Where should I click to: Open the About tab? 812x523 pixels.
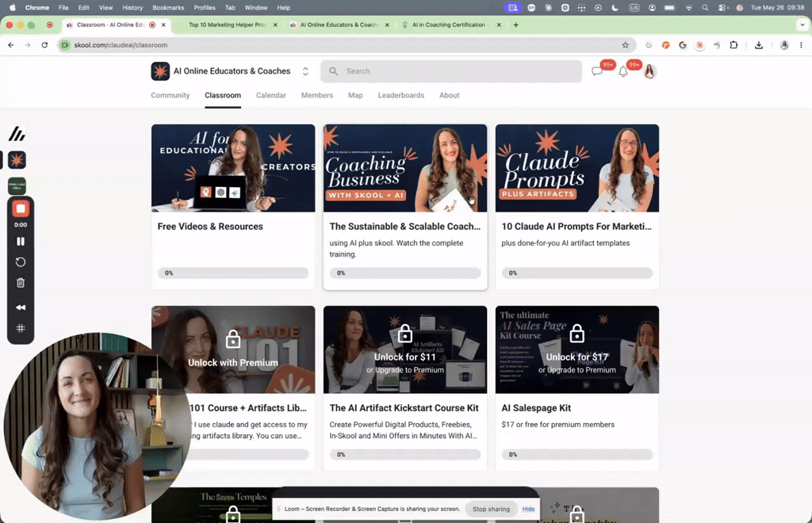pos(449,95)
